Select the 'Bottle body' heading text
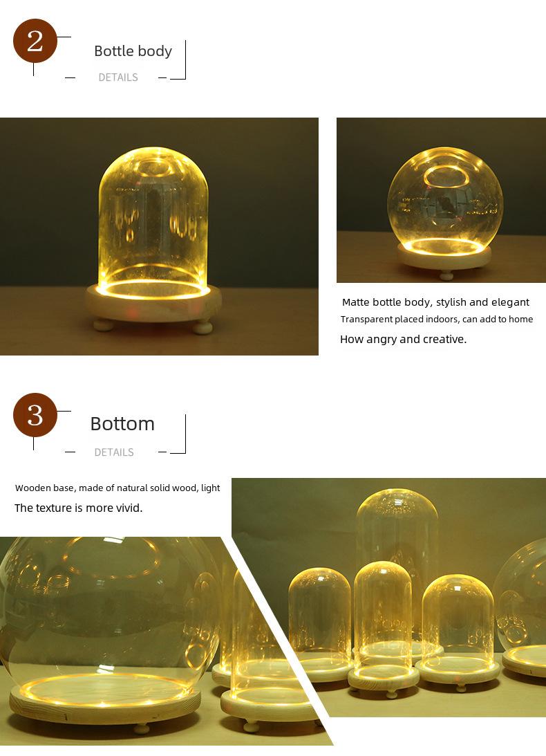The height and width of the screenshot is (756, 546). pos(133,50)
